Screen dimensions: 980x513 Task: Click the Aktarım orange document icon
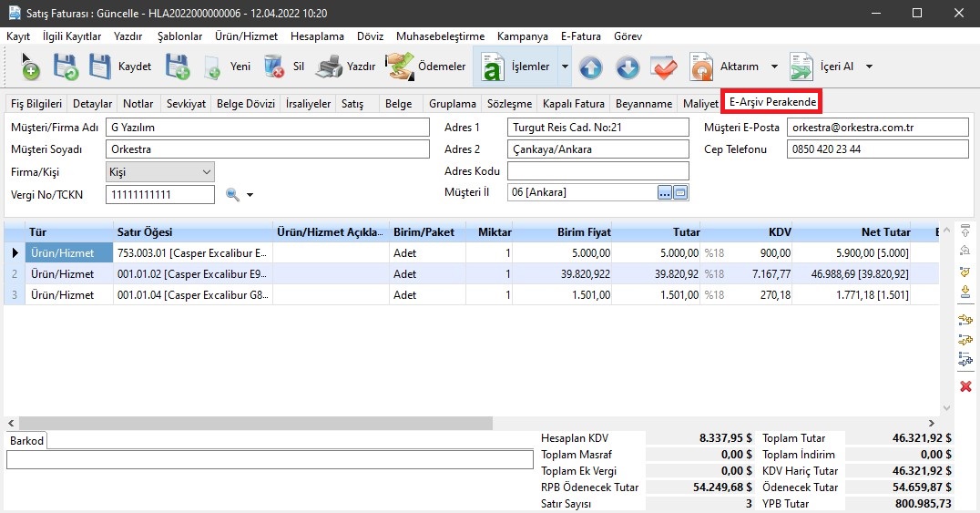[701, 67]
